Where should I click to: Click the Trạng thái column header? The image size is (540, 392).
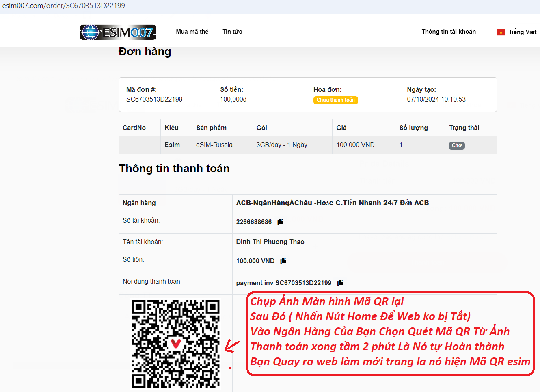coord(471,128)
